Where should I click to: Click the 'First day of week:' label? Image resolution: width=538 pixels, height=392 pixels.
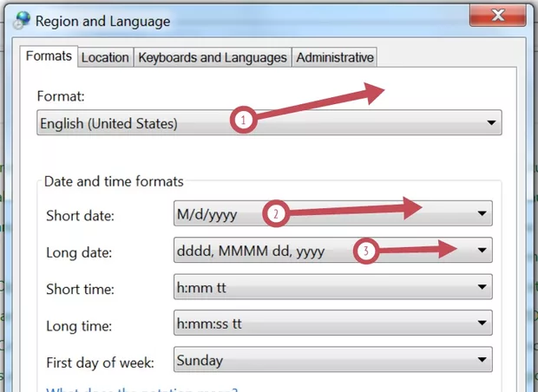pyautogui.click(x=100, y=360)
